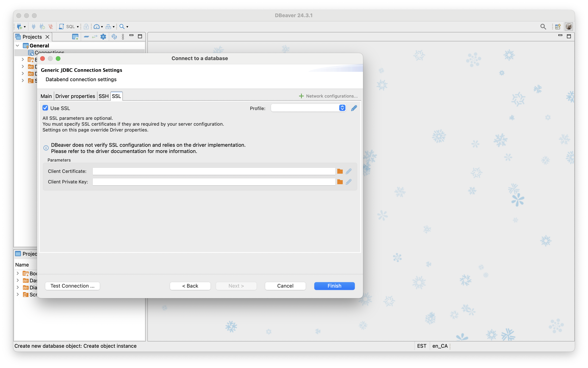
Task: Click Create Project icon in Projects panel
Action: [75, 37]
